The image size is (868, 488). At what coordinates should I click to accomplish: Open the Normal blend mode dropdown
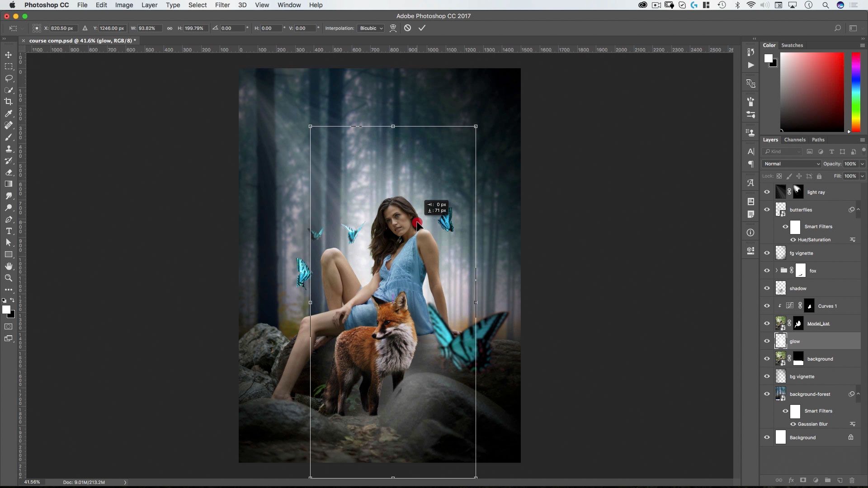tap(791, 164)
